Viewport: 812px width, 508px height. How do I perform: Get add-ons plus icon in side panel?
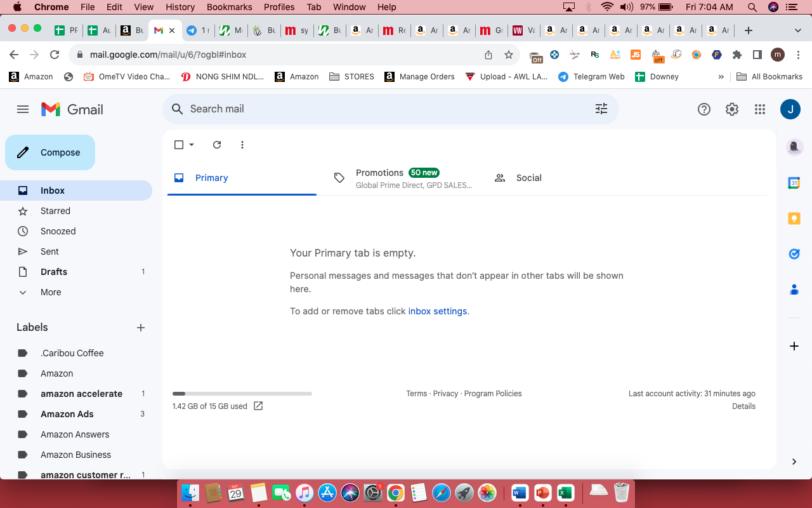794,346
